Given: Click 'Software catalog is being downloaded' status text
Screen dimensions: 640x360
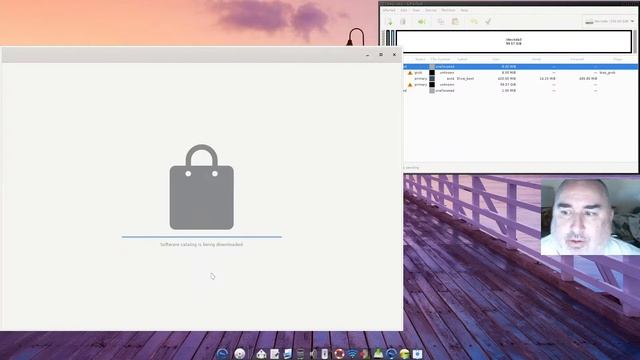Looking at the screenshot, I should 202,244.
